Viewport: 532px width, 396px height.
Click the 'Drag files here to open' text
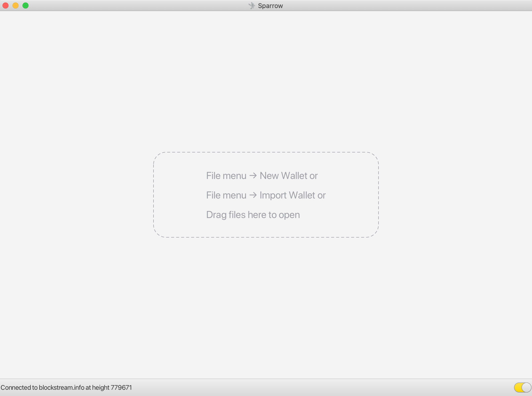[x=253, y=215]
